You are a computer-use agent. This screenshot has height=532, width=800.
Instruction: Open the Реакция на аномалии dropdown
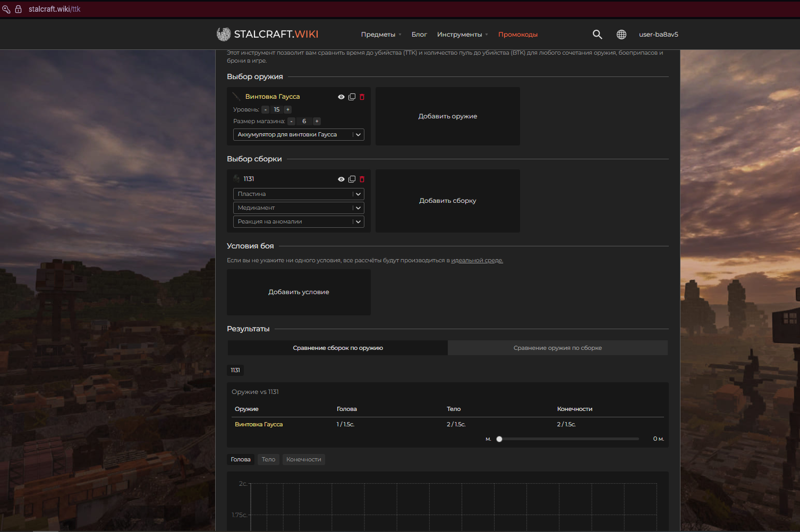pos(299,221)
